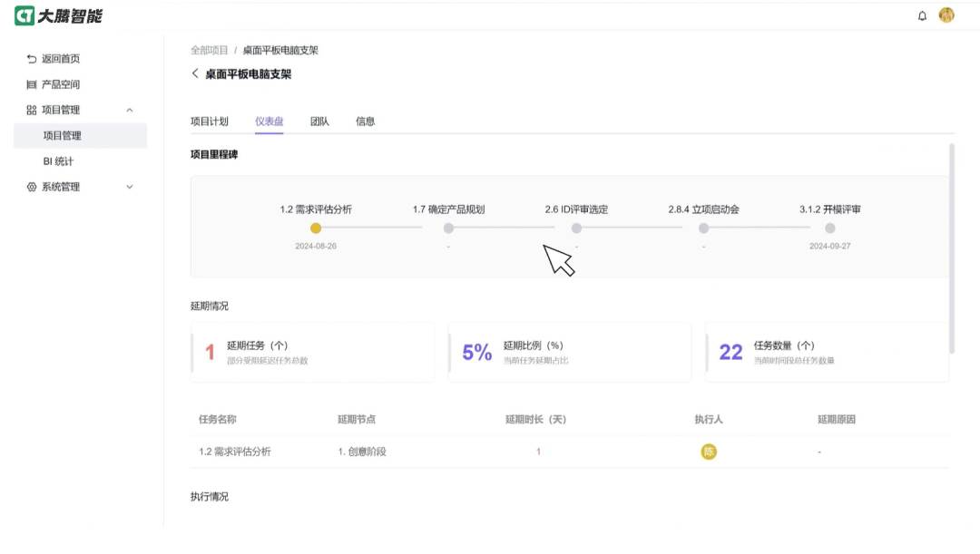Viewport: 980px width, 554px height.
Task: Click the 项目管理 grid icon in sidebar
Action: pos(28,109)
